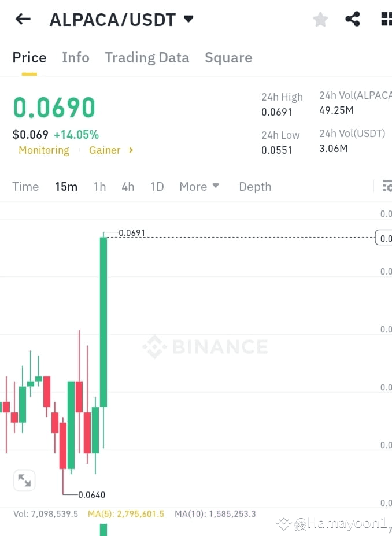Open chart fullscreen with expand arrows icon
This screenshot has width=392, height=536.
(24, 480)
